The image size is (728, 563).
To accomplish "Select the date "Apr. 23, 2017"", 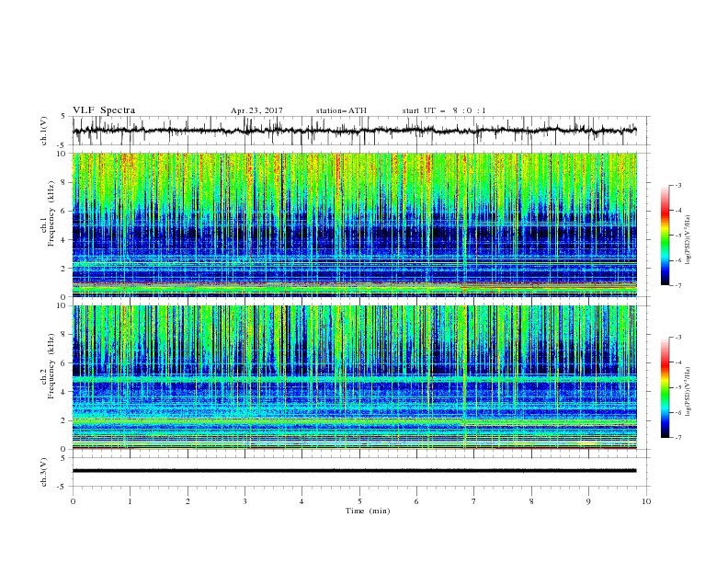I will click(x=256, y=110).
